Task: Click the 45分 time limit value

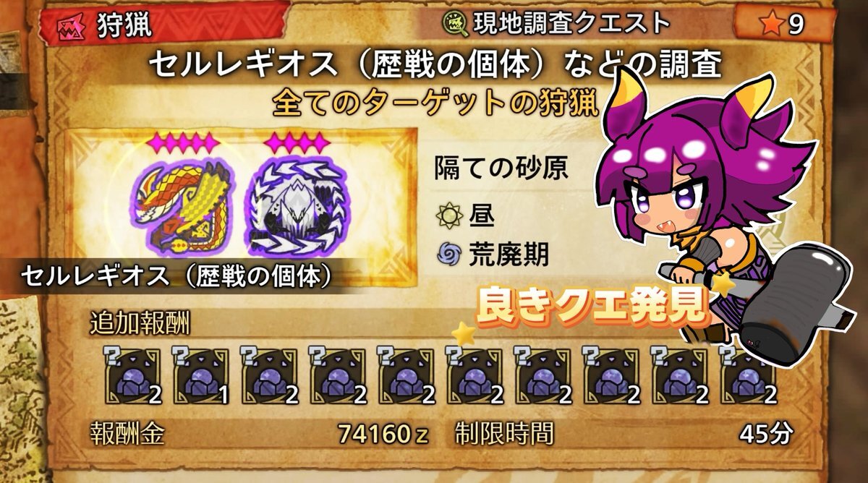Action: (766, 434)
